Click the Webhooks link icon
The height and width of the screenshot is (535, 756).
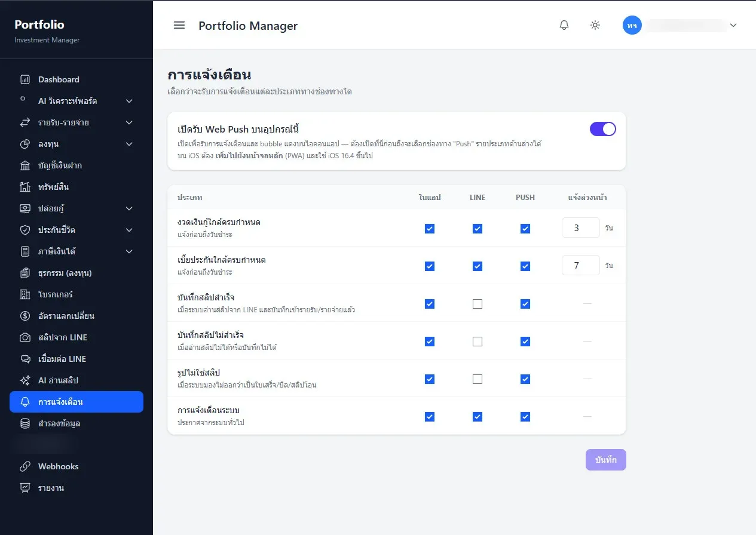click(x=25, y=466)
